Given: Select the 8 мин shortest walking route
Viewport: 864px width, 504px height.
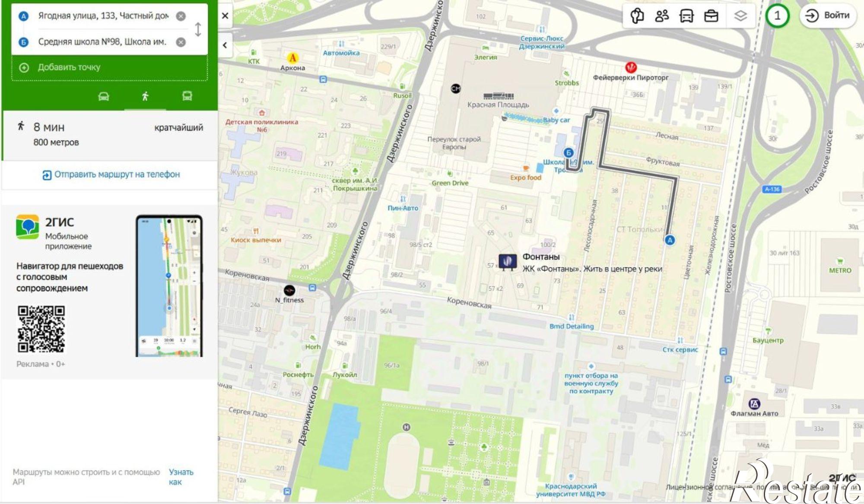Looking at the screenshot, I should click(x=110, y=135).
